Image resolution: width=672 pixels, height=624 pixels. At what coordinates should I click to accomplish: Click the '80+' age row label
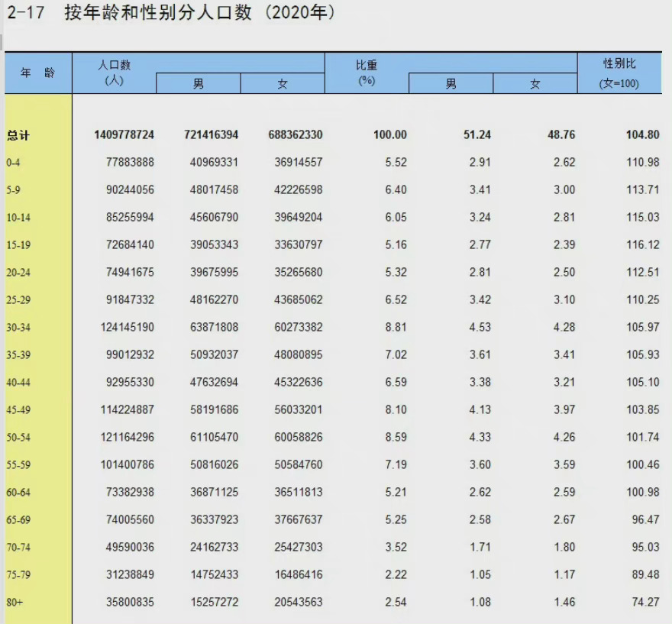click(15, 602)
